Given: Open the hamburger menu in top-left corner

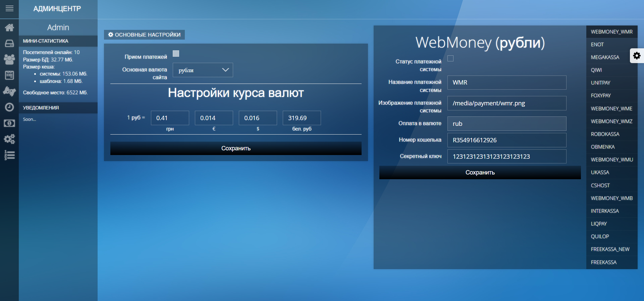Looking at the screenshot, I should 9,9.
